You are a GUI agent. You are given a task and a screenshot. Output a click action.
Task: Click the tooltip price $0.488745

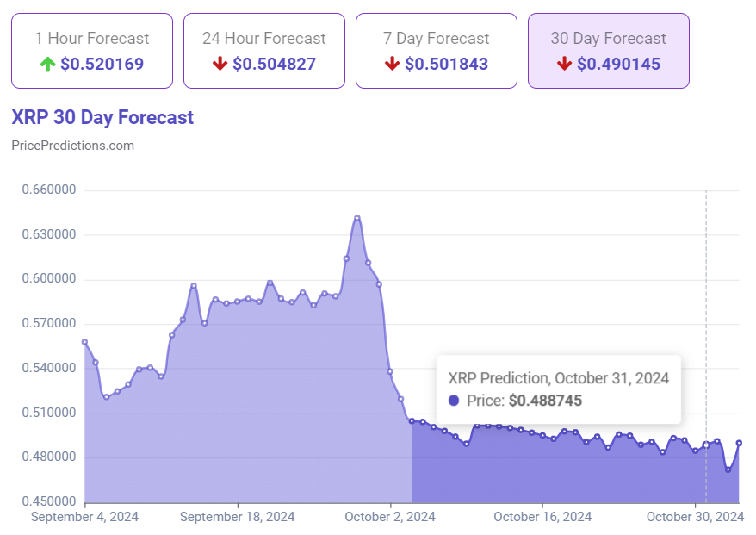(545, 401)
